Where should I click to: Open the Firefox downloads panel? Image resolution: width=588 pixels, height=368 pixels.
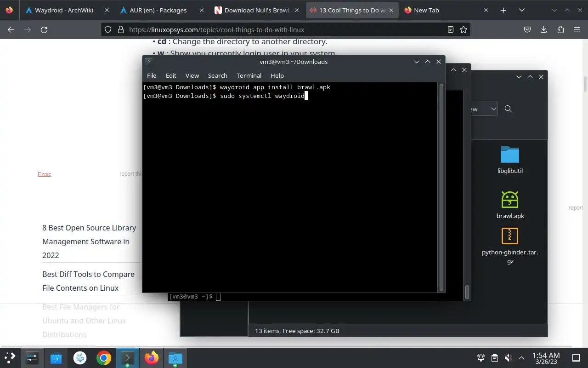tap(544, 29)
